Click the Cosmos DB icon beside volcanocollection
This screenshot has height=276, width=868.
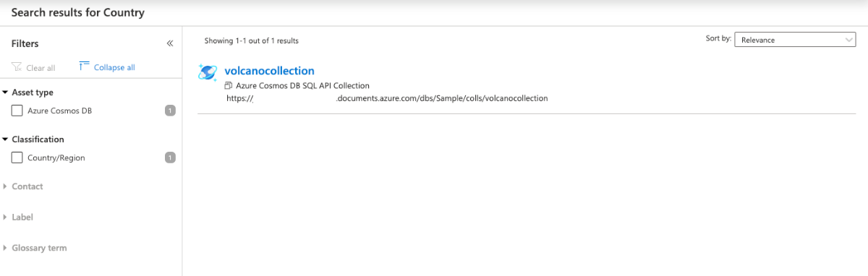coord(208,72)
